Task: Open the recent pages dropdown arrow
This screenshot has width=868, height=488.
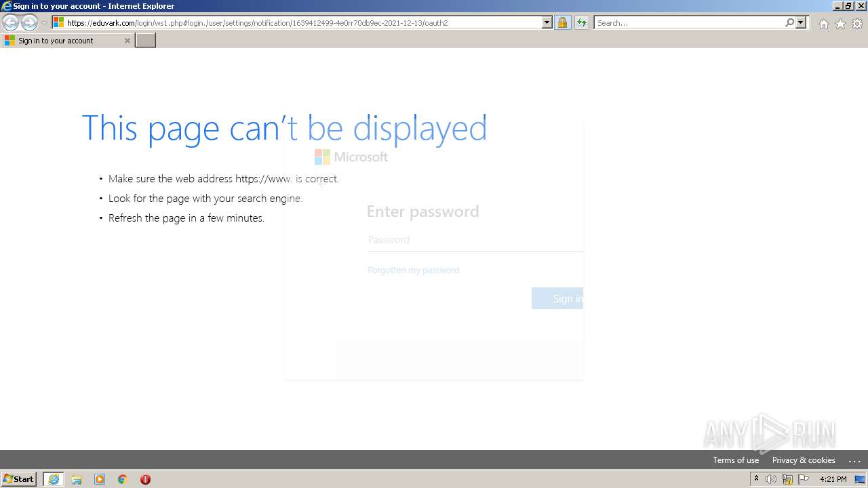Action: point(44,23)
